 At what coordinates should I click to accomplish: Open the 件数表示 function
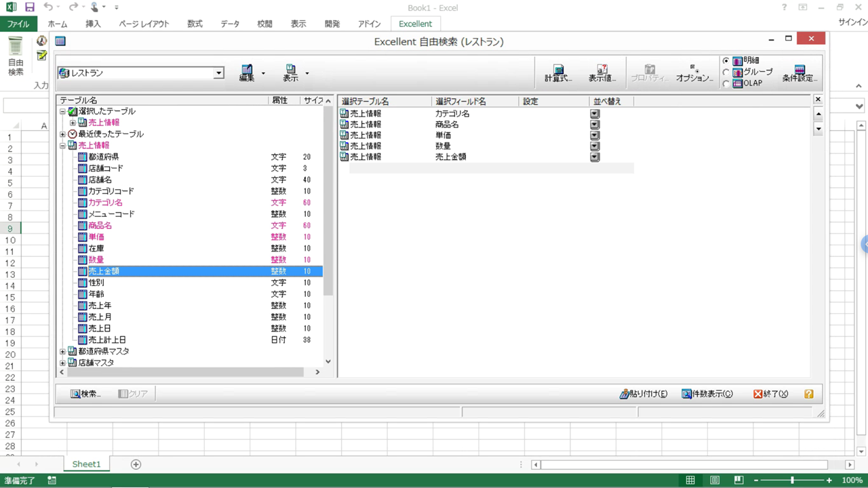[x=707, y=393]
